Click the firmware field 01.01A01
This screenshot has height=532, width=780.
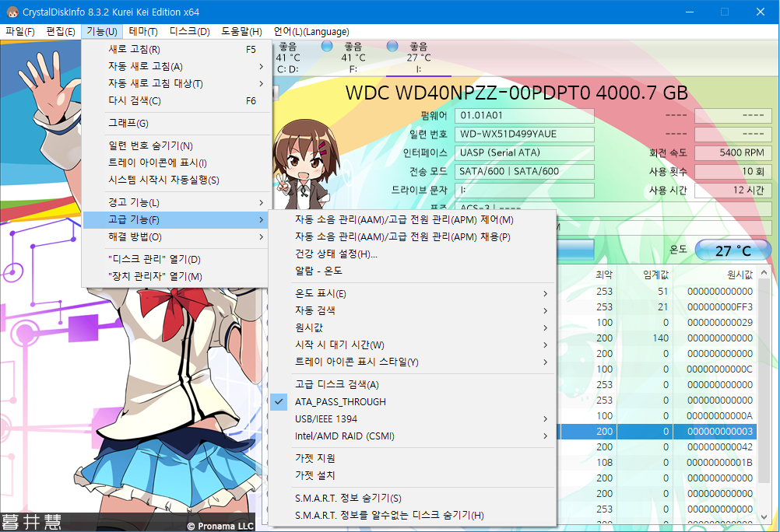point(525,116)
